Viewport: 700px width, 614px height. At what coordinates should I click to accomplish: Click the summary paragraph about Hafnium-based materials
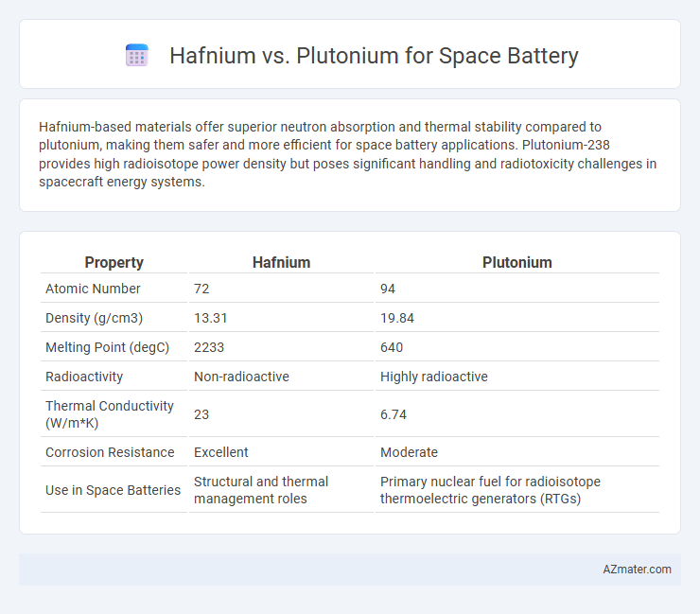tap(348, 154)
